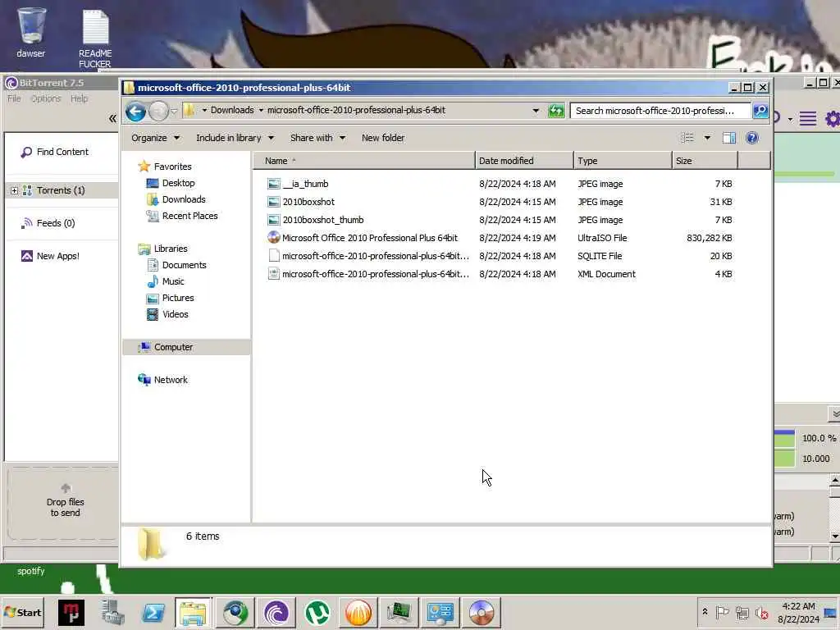Screen dimensions: 840x630
Task: Select the SQLITE file row
Action: point(500,256)
